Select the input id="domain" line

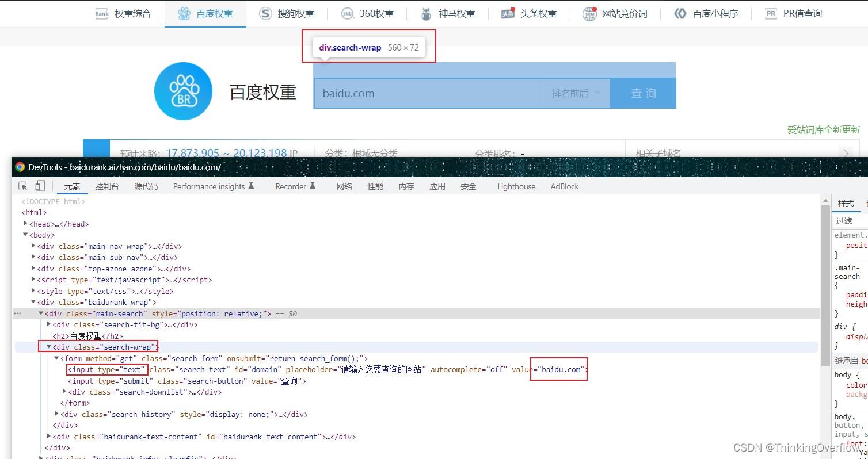[x=328, y=369]
